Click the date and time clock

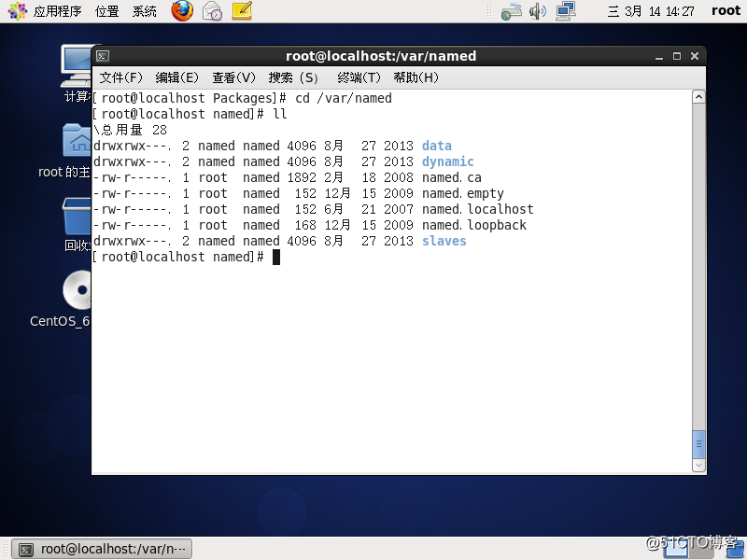point(651,11)
